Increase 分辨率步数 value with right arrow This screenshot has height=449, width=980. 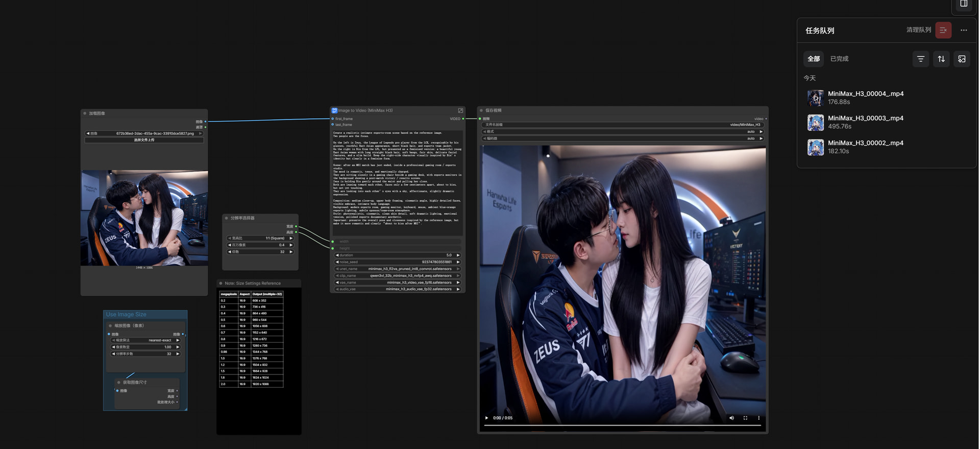[x=177, y=354]
